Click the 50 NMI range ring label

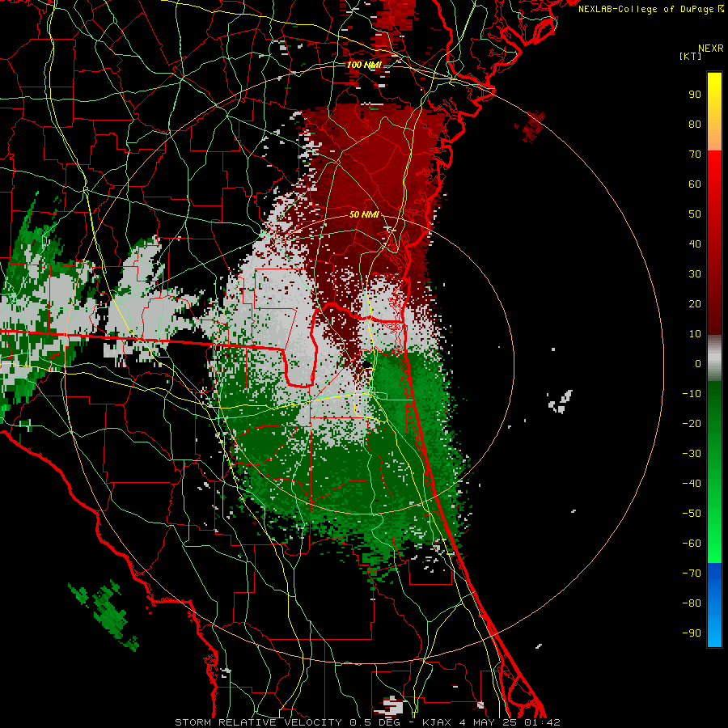click(364, 214)
